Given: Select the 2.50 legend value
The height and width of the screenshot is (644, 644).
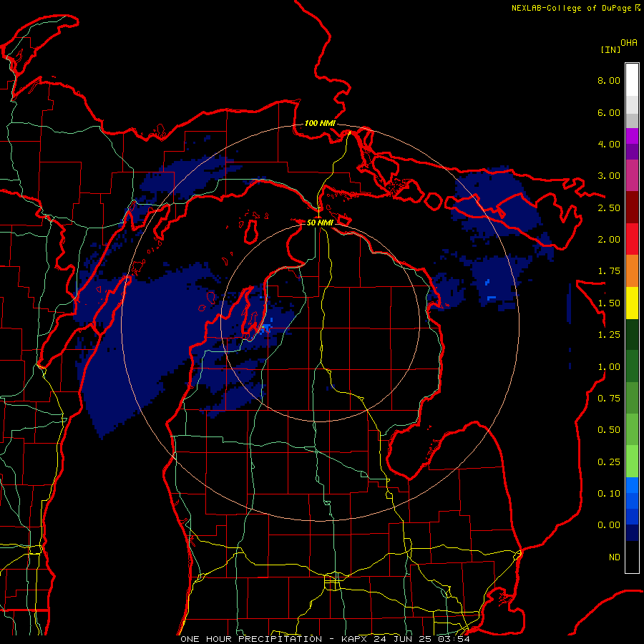Looking at the screenshot, I should 609,208.
